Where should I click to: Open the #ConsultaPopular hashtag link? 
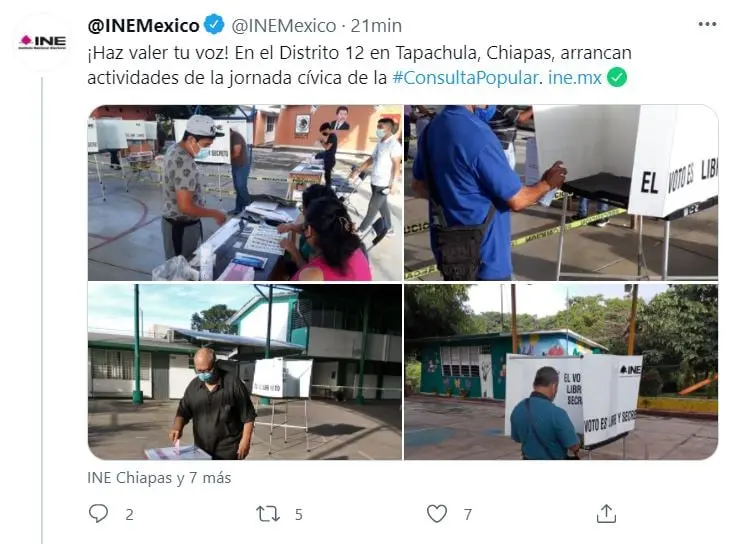465,78
